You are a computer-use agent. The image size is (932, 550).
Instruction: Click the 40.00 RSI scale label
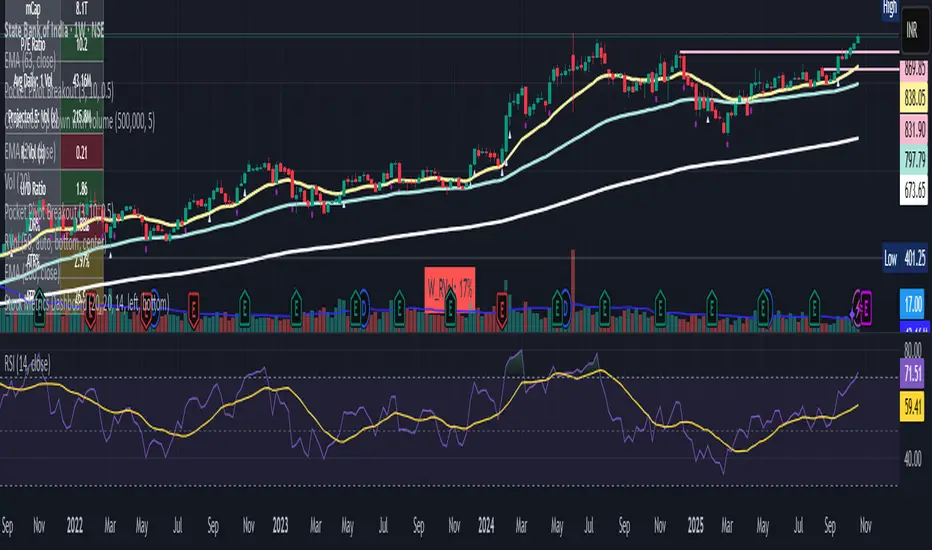(912, 458)
